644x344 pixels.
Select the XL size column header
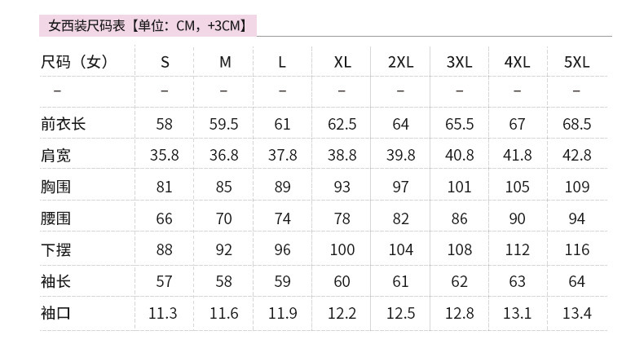342,63
